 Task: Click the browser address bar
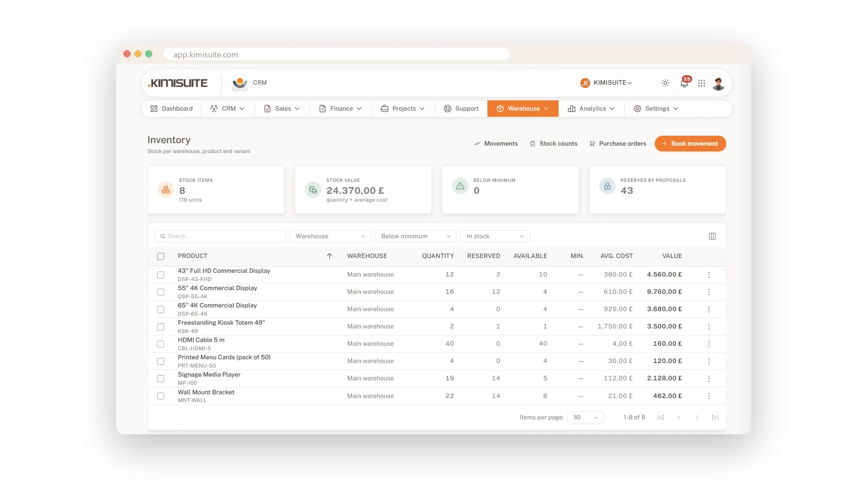(337, 54)
